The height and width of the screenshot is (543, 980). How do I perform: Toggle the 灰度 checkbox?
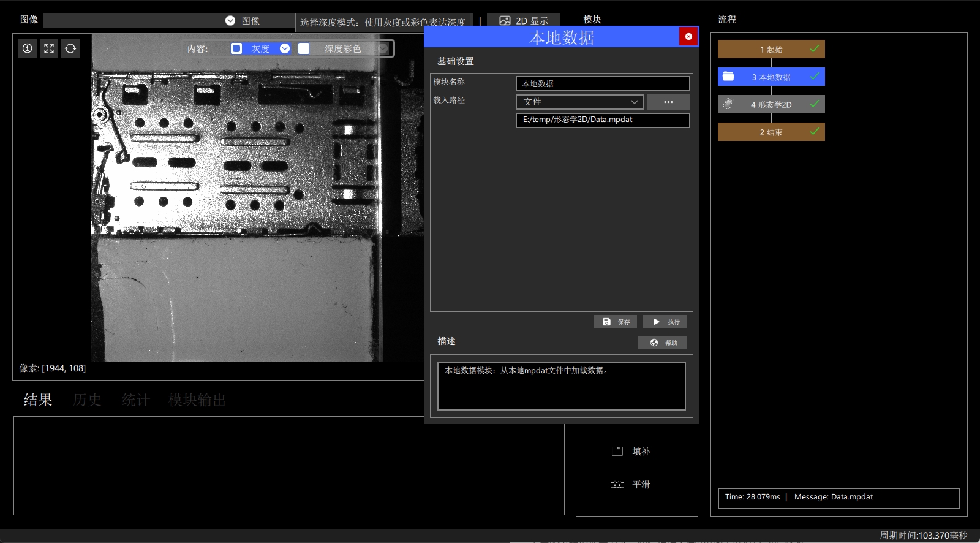(236, 48)
